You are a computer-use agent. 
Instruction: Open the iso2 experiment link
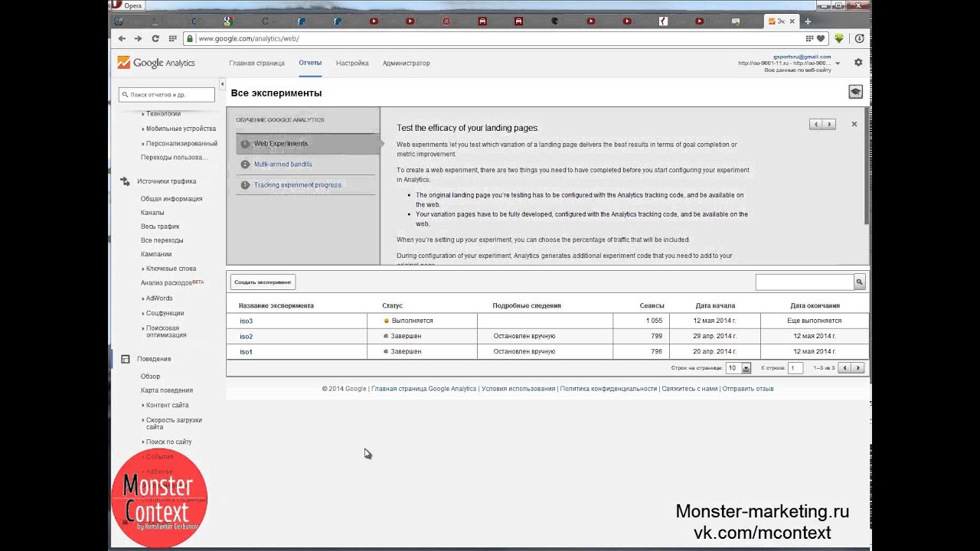coord(246,337)
